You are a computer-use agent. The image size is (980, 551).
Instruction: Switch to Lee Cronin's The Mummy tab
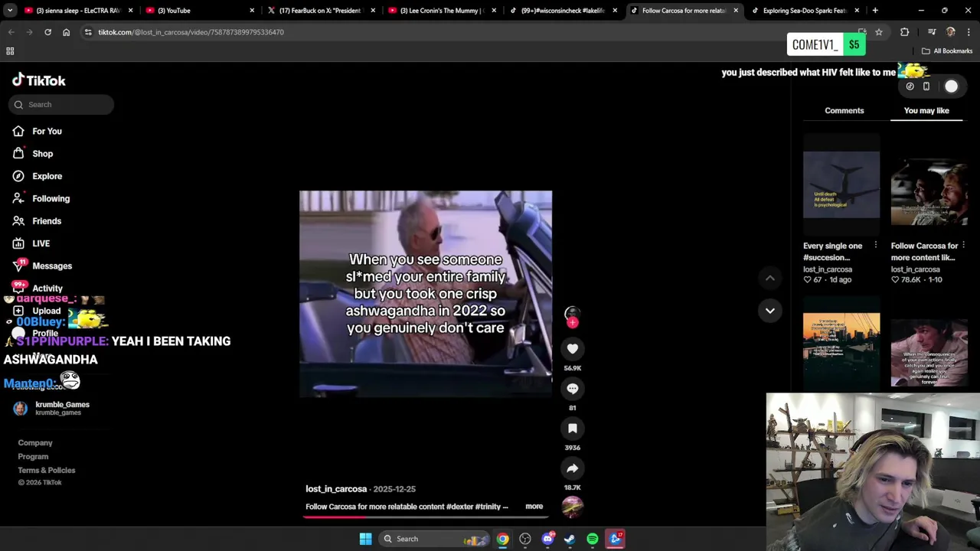click(443, 11)
